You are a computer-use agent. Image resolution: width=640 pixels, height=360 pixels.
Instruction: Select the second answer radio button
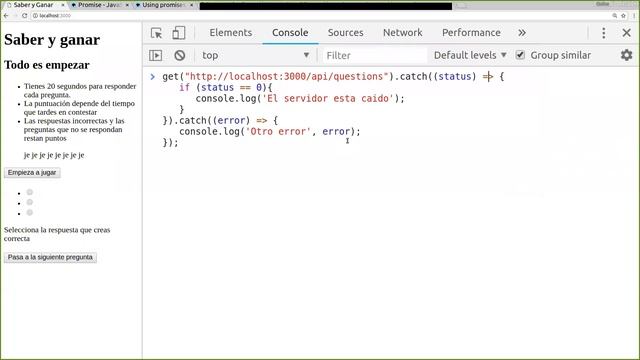point(30,202)
